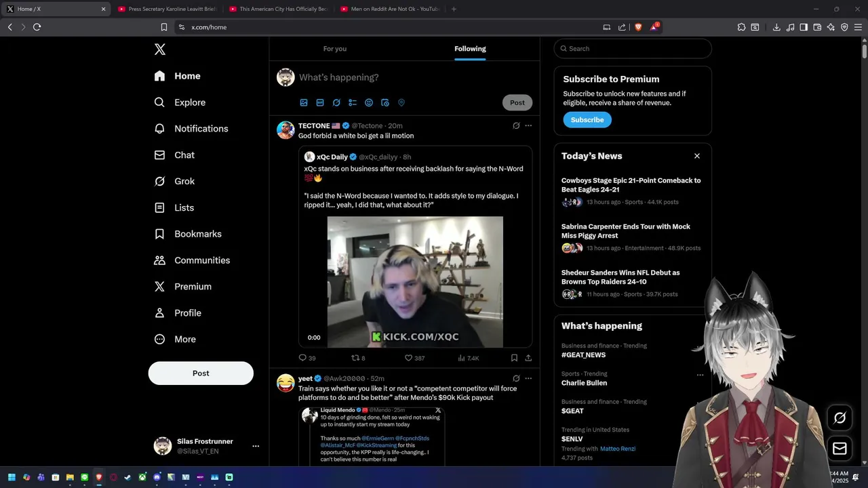The width and height of the screenshot is (868, 488).
Task: Share the TECTONE post
Action: tap(528, 358)
